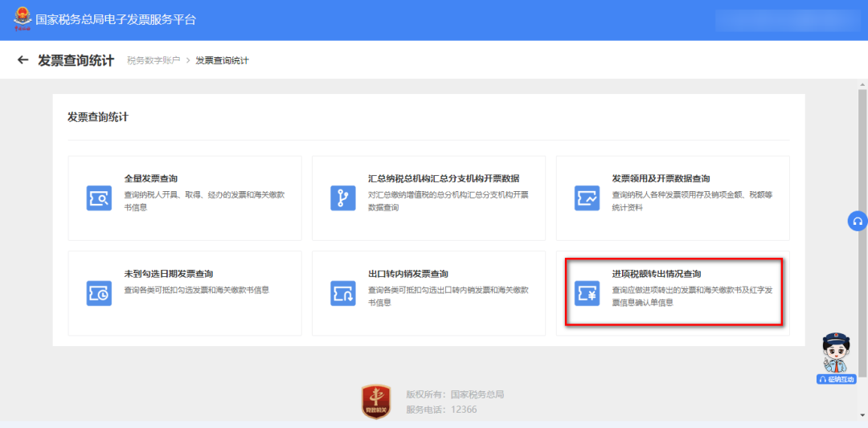The height and width of the screenshot is (428, 868).
Task: Click the page's vertical scrollbar track
Action: [x=862, y=250]
